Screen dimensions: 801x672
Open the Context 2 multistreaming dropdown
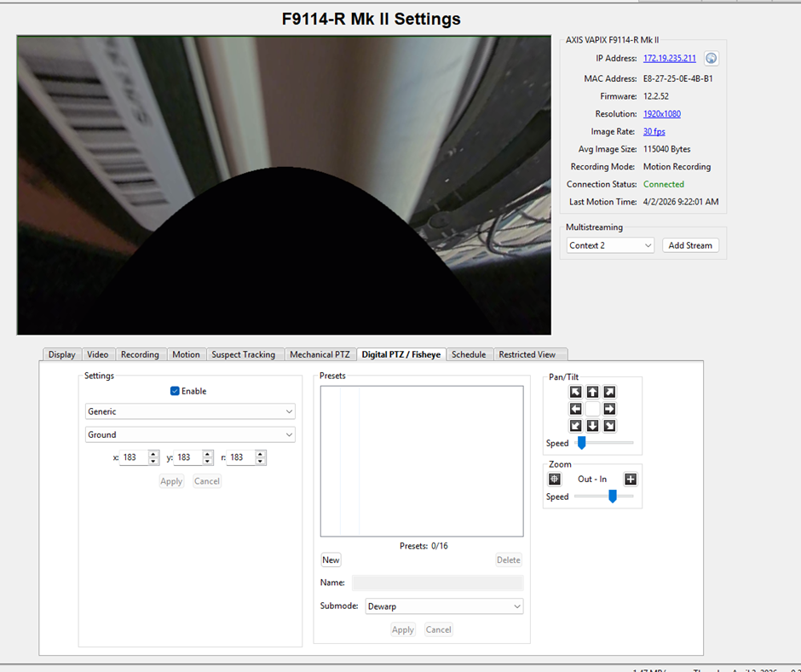610,245
